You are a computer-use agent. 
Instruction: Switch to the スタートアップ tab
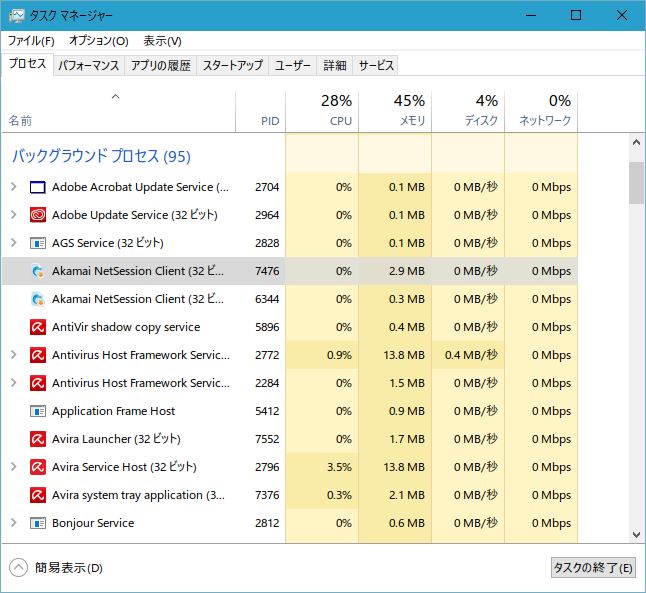(x=233, y=66)
